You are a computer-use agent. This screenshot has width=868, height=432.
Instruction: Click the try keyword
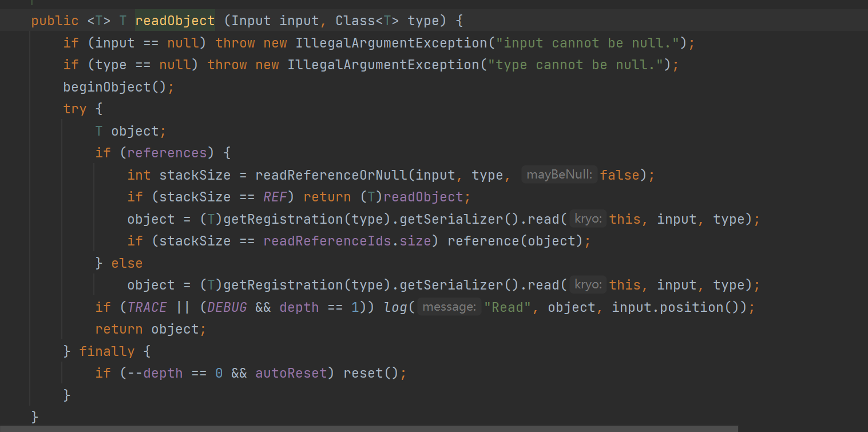[x=75, y=109]
